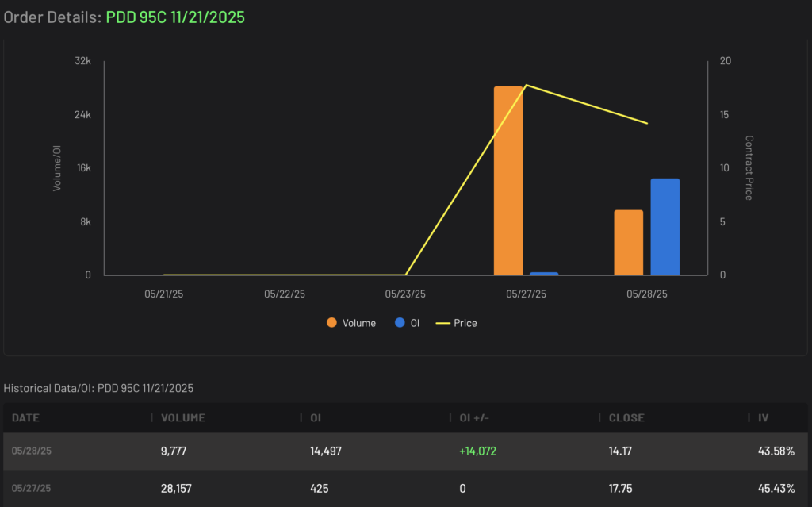This screenshot has height=507, width=812.
Task: Click the 425 open interest value
Action: point(319,488)
